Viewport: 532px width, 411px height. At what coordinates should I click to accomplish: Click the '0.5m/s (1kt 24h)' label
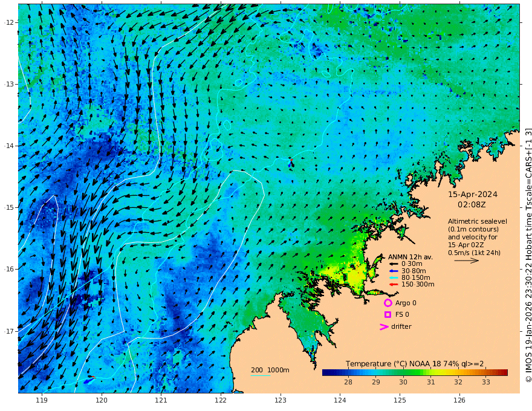(474, 253)
